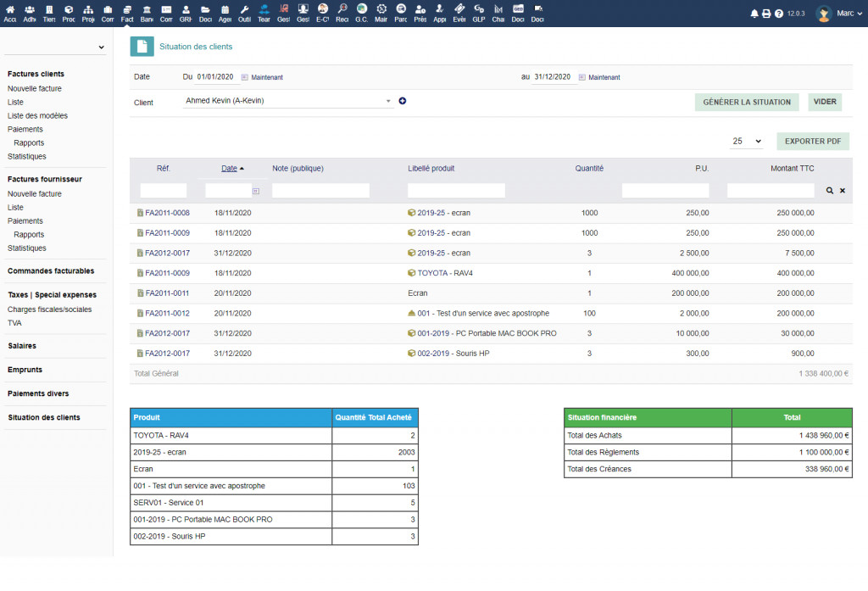Viewport: 868px width, 591px height.
Task: Open the calendar picker in Date filter column
Action: pyautogui.click(x=255, y=191)
